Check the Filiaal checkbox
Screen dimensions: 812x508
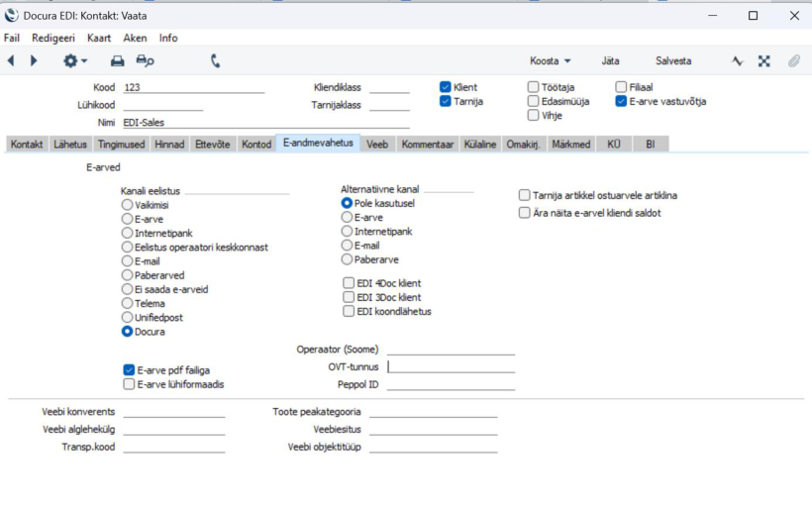(x=621, y=87)
